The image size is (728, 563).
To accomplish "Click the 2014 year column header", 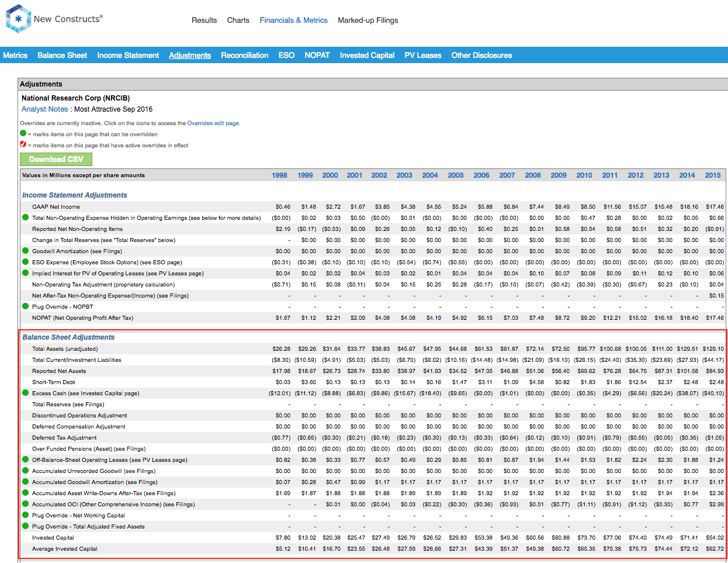I will click(687, 175).
